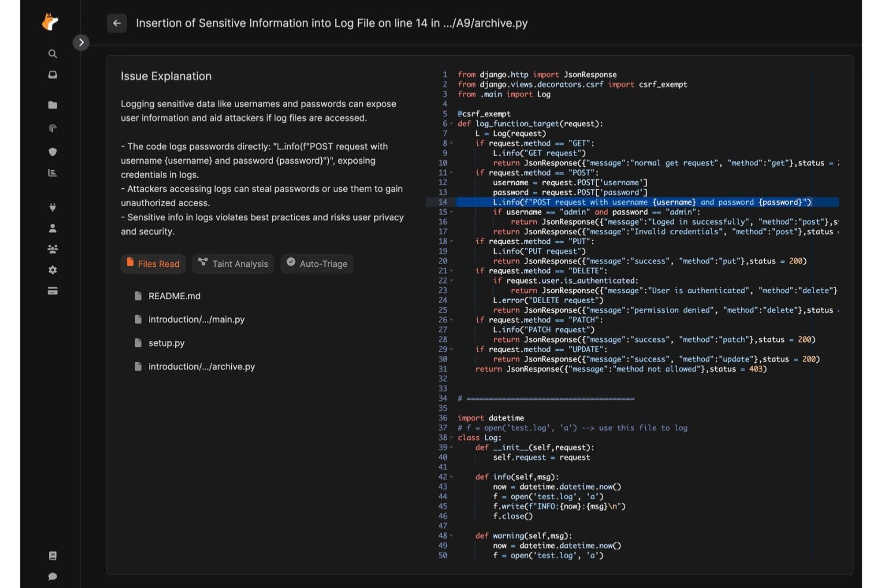The height and width of the screenshot is (588, 882).
Task: Collapse the fold arrow beside code line 38
Action: point(451,438)
